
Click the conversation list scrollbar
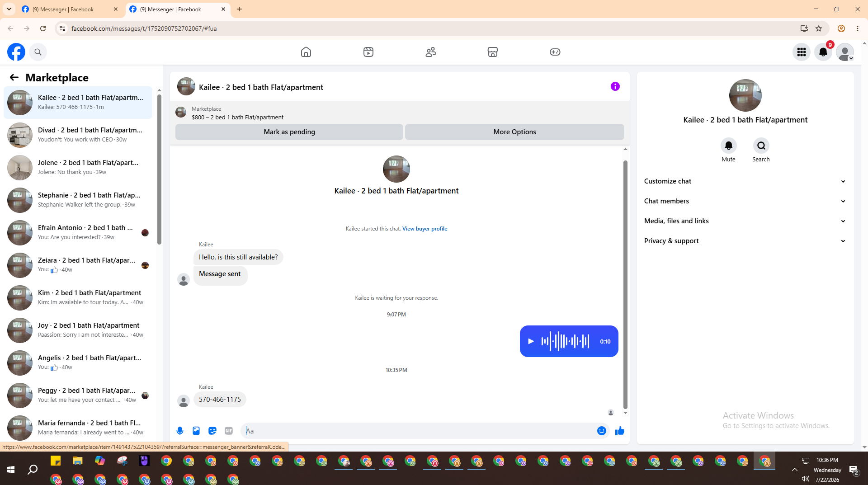159,170
